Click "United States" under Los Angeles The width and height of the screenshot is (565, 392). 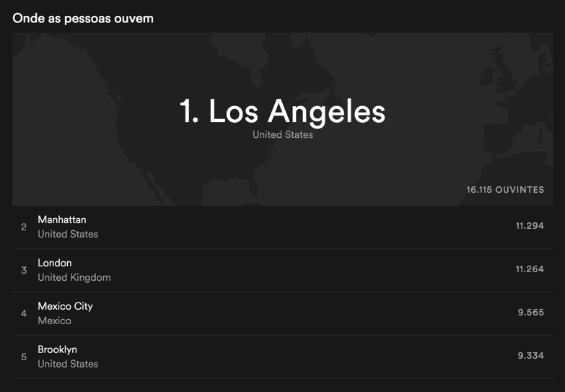click(x=283, y=134)
